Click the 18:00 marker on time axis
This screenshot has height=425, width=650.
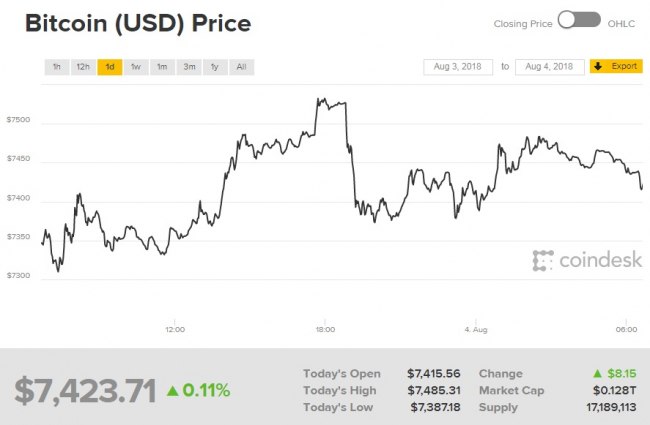click(325, 328)
